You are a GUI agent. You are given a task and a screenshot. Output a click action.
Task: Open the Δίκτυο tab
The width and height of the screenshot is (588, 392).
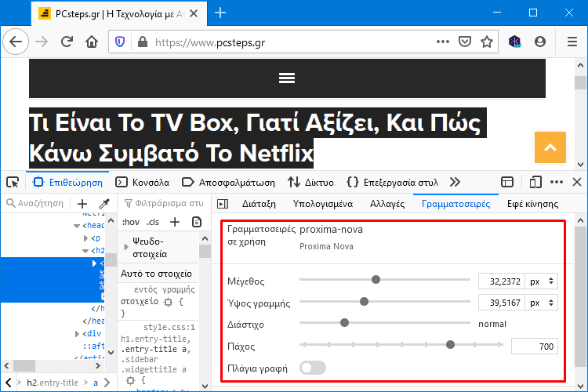[x=311, y=183]
